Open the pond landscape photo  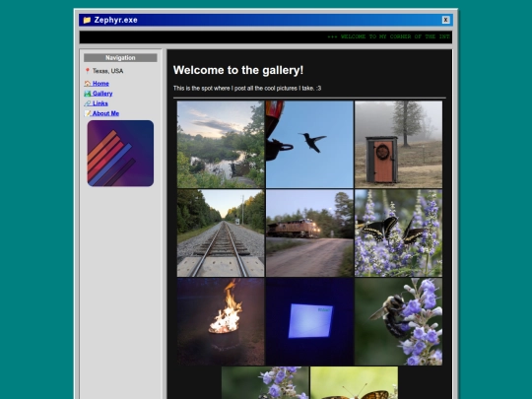pyautogui.click(x=221, y=144)
